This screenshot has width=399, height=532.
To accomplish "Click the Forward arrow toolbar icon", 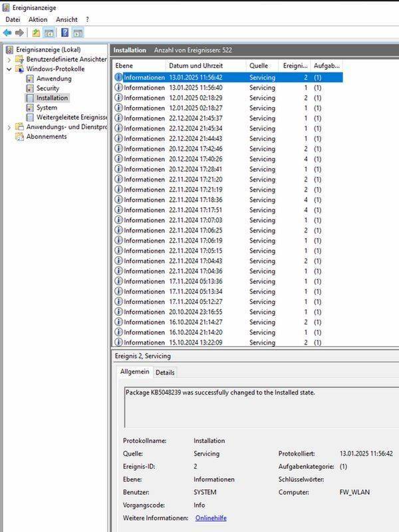I will (x=19, y=33).
